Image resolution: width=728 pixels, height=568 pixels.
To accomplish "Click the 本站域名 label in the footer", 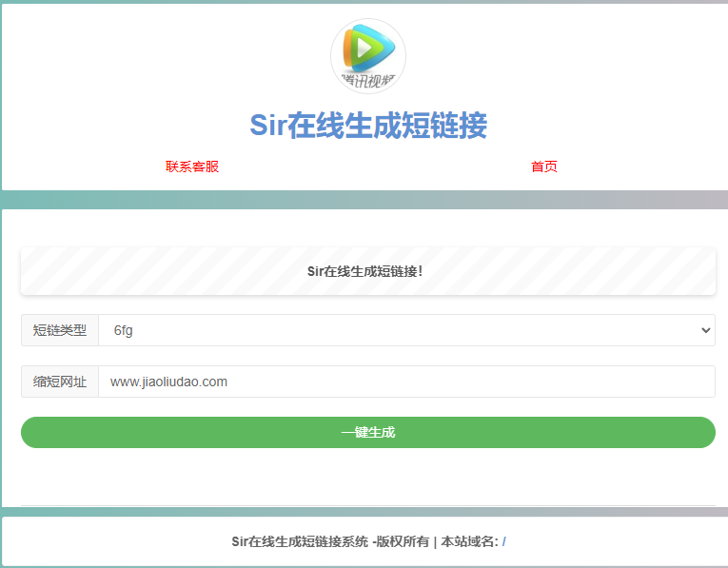I will 468,541.
